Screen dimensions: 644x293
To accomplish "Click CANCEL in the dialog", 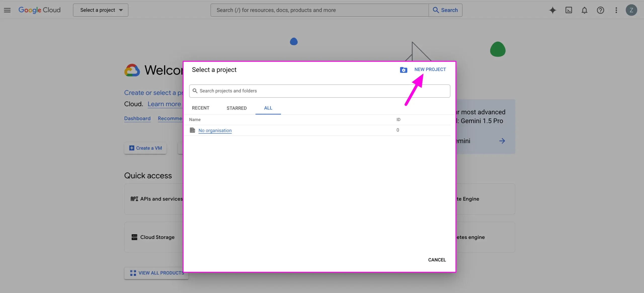I will [437, 260].
